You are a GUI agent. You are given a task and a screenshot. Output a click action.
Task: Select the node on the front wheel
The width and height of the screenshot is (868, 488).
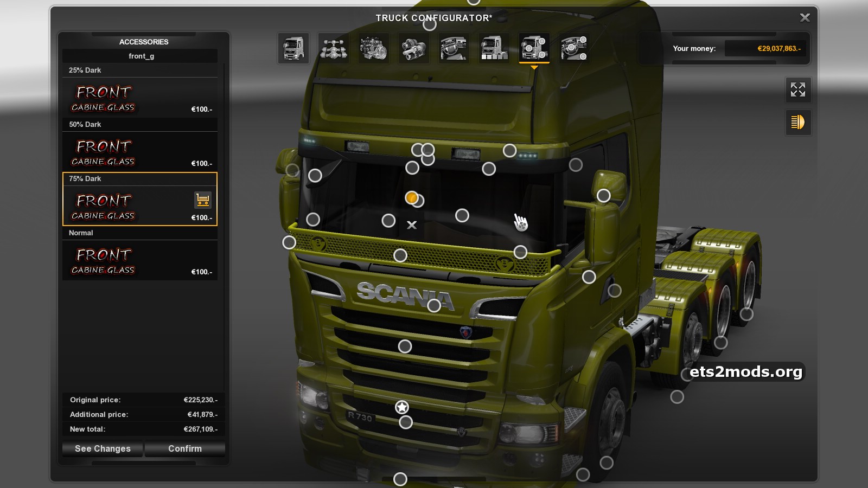click(607, 463)
